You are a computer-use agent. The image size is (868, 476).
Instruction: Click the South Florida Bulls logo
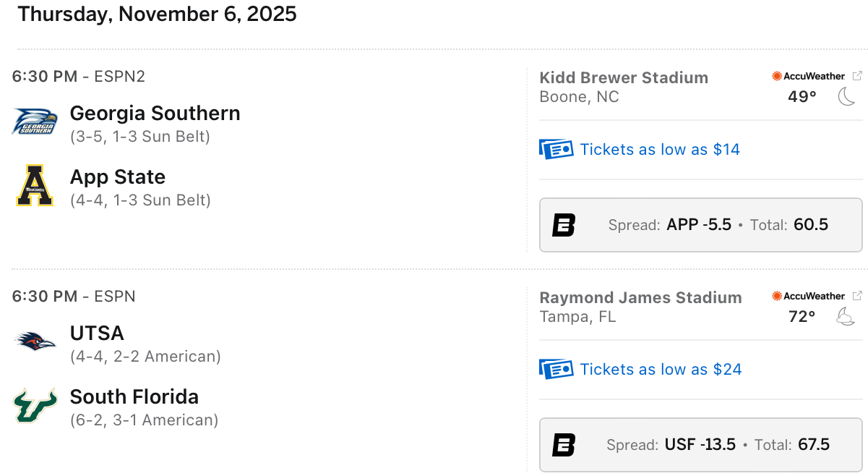34,405
